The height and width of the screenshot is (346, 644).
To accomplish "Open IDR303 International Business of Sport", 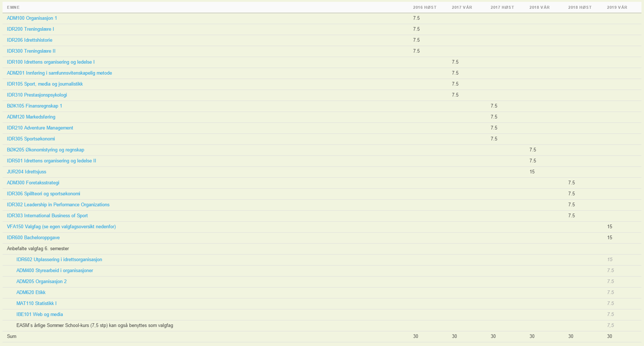I will point(47,216).
